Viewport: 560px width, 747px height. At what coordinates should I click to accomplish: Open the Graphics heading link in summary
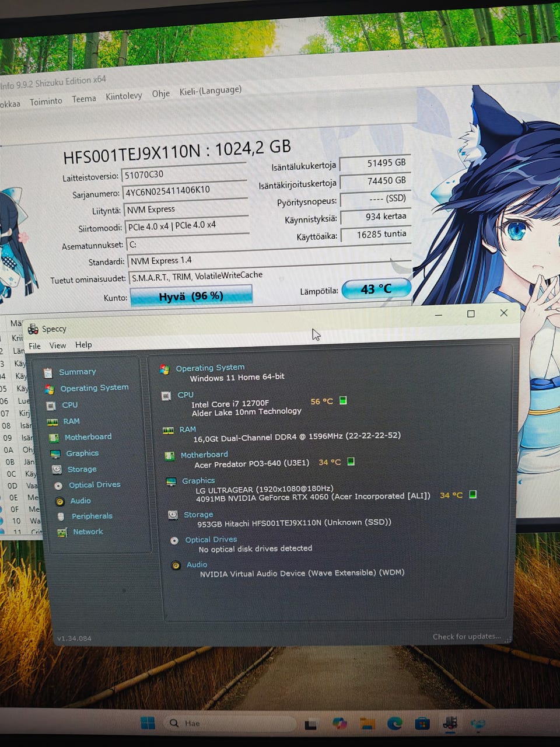[198, 481]
